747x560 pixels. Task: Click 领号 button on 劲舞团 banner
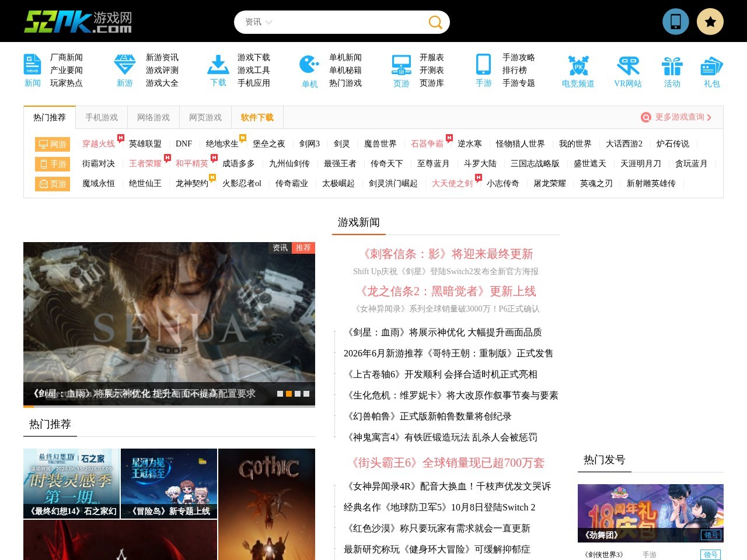(711, 535)
